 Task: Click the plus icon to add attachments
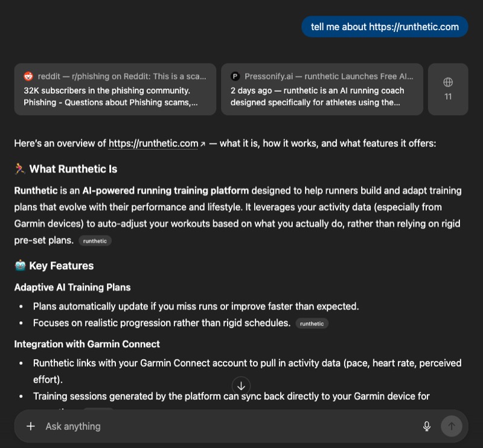[x=30, y=426]
